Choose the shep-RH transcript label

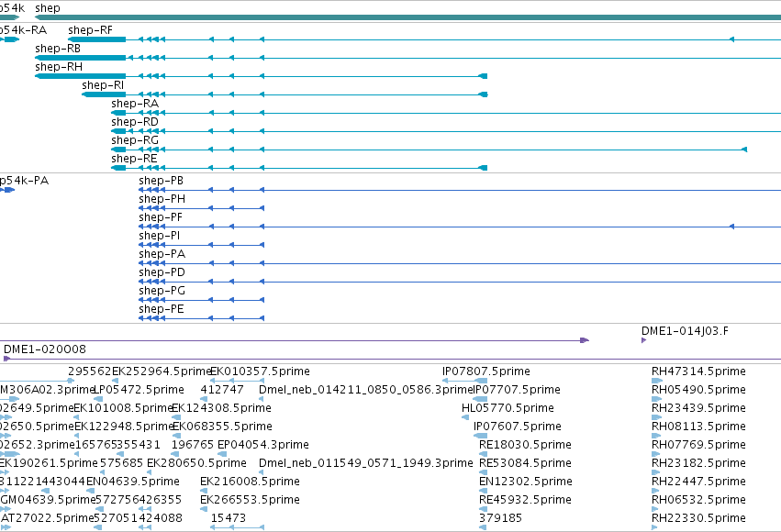[59, 67]
